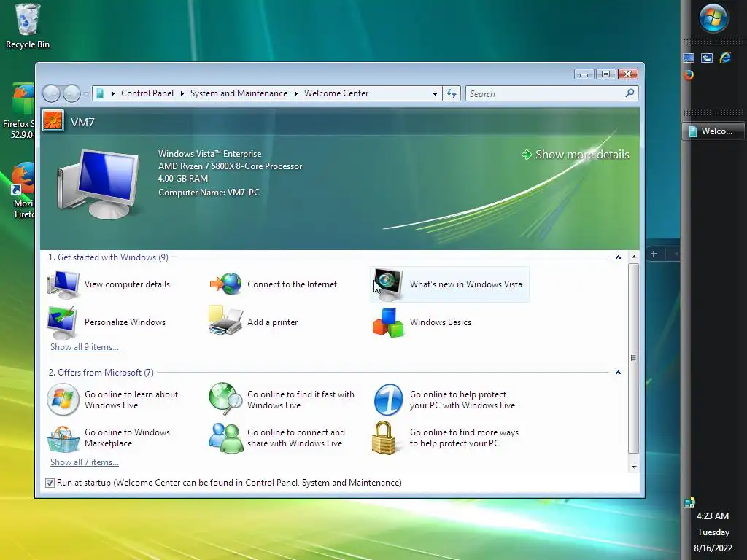Viewport: 747px width, 560px height.
Task: Click the Windows Live flag logo icon
Action: pyautogui.click(x=63, y=400)
